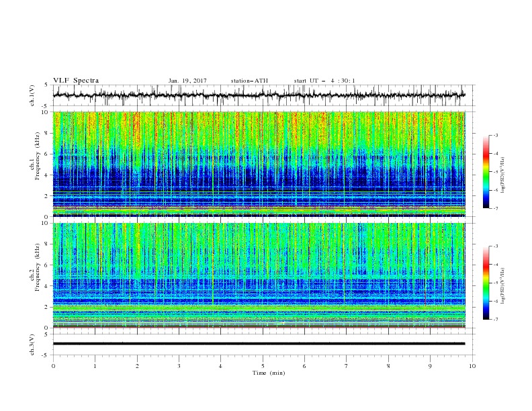The image size is (532, 411).
Task: Click time axis tick label '7'
Action: point(347,366)
